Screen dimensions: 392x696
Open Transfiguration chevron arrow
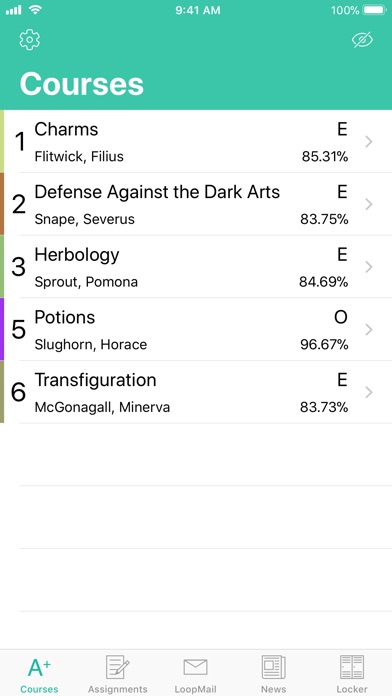pyautogui.click(x=369, y=392)
